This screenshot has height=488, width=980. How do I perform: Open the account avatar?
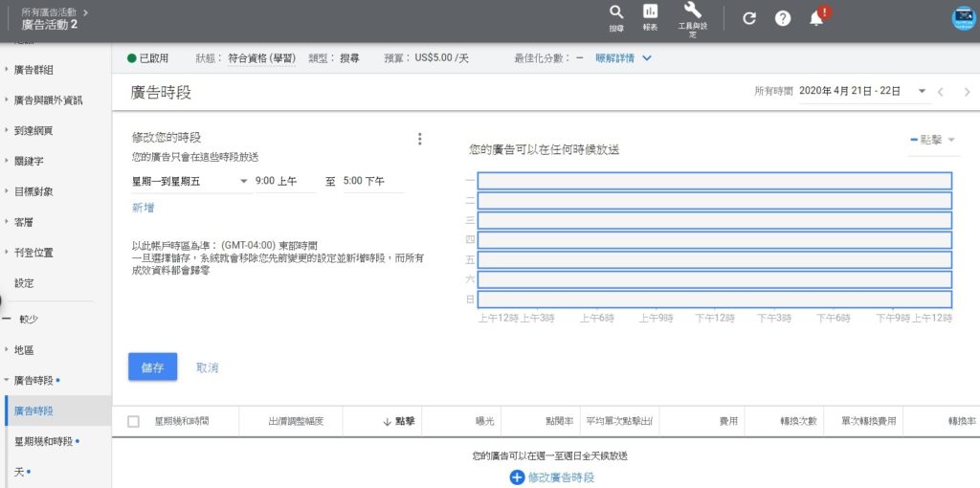pyautogui.click(x=965, y=18)
